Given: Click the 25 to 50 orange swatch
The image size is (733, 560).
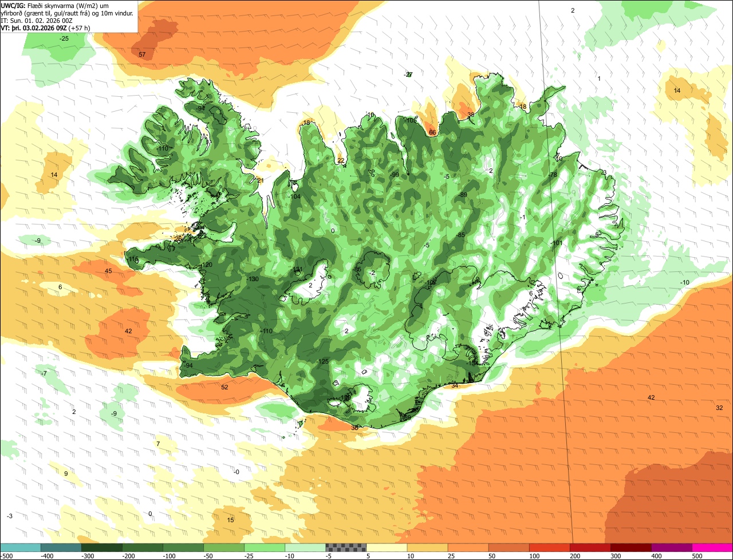Looking at the screenshot, I should [x=468, y=547].
